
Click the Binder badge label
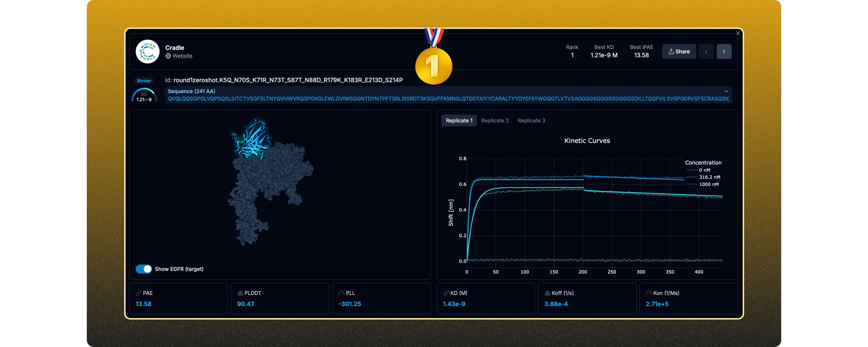coord(144,81)
